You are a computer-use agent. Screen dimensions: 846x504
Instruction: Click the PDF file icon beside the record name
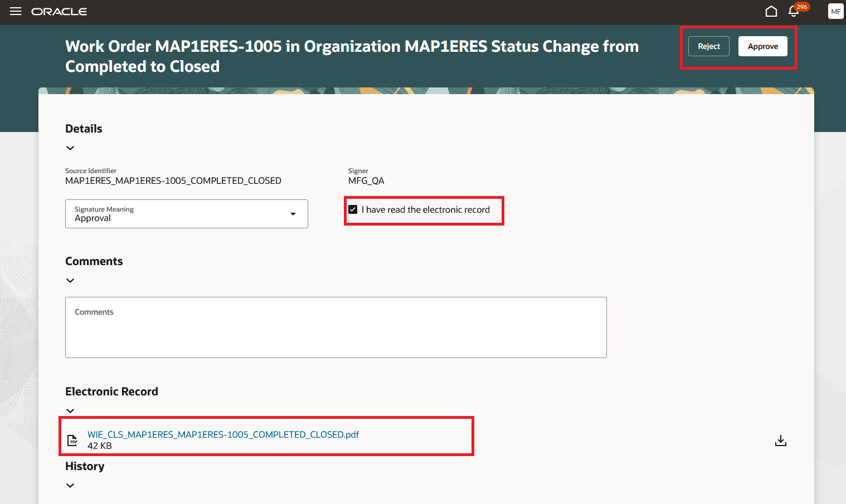[x=72, y=440]
